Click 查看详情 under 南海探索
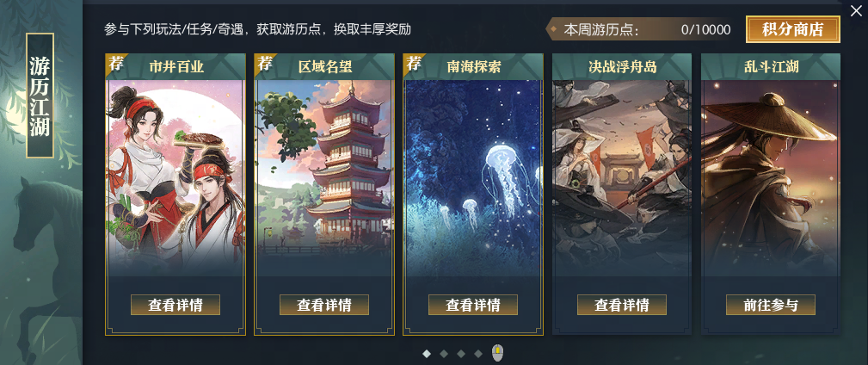The height and width of the screenshot is (365, 868). pos(473,305)
